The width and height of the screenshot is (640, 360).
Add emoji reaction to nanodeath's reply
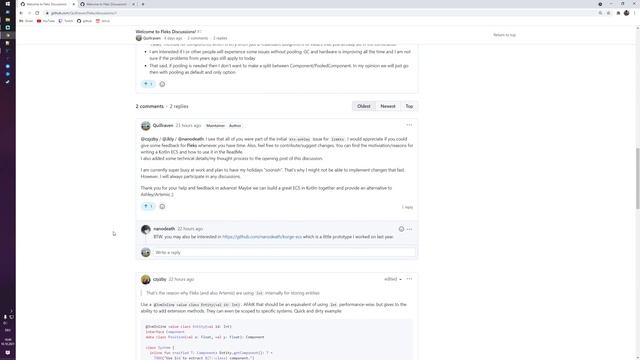click(401, 229)
